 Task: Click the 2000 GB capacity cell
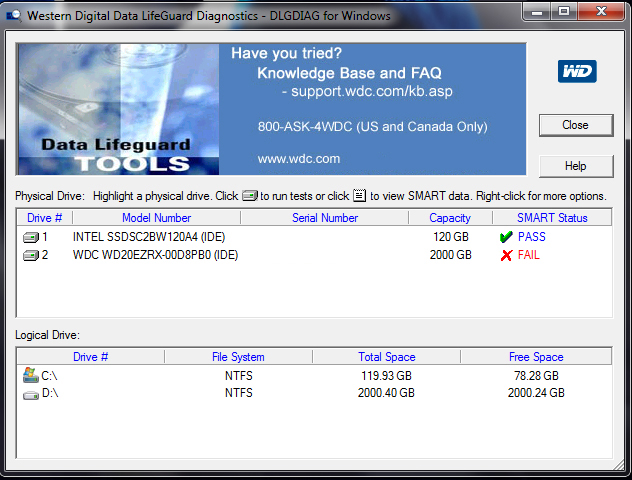(x=451, y=255)
